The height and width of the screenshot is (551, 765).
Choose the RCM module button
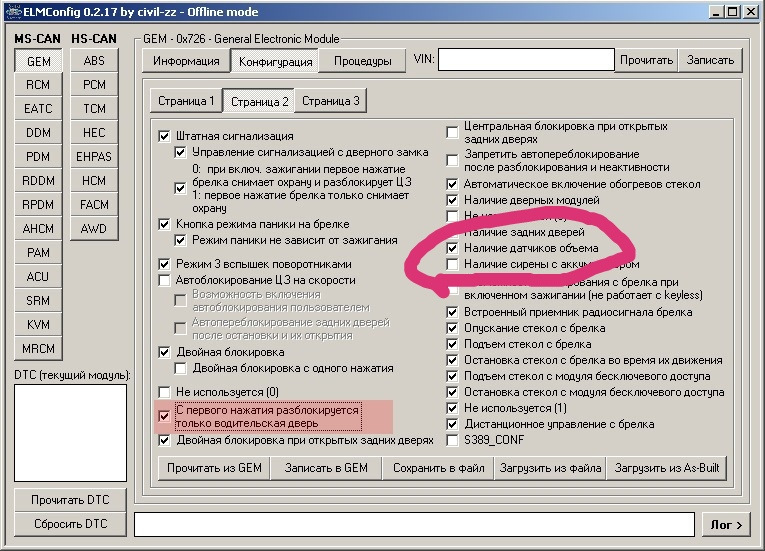[x=38, y=85]
